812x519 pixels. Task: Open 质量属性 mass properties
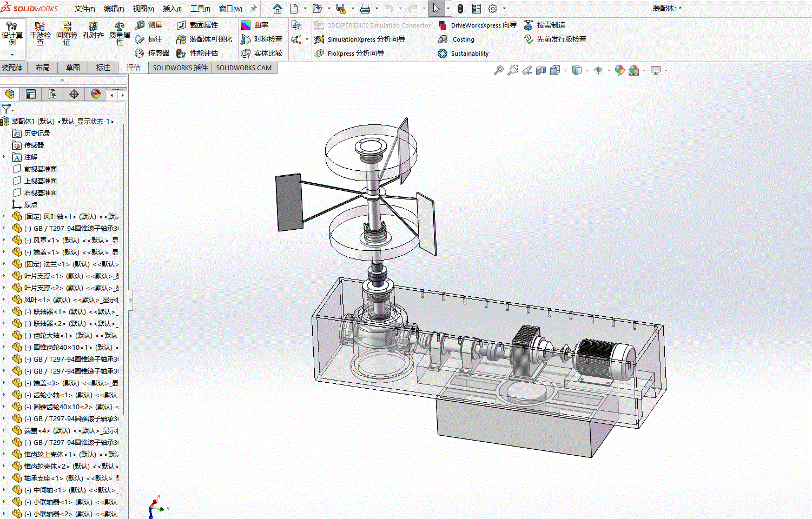point(120,34)
